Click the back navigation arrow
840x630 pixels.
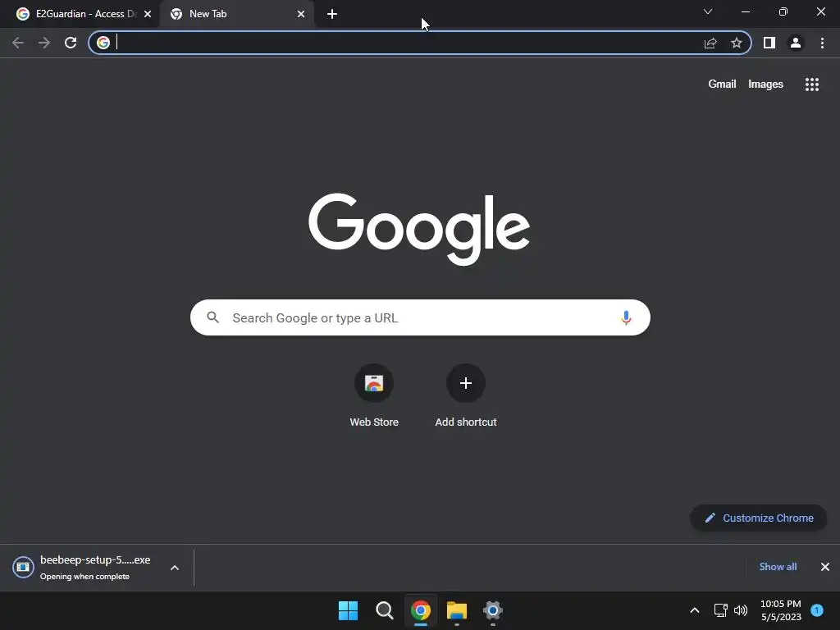pyautogui.click(x=18, y=43)
